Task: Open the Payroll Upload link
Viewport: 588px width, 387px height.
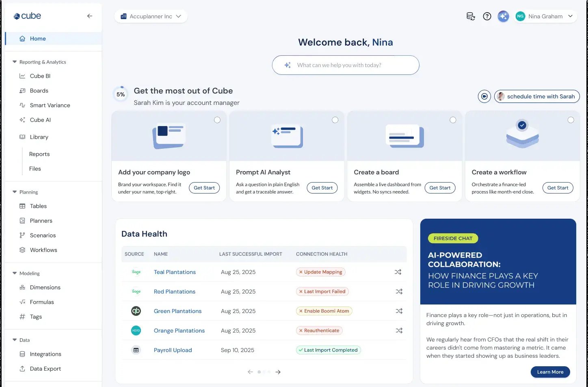Action: pyautogui.click(x=173, y=350)
